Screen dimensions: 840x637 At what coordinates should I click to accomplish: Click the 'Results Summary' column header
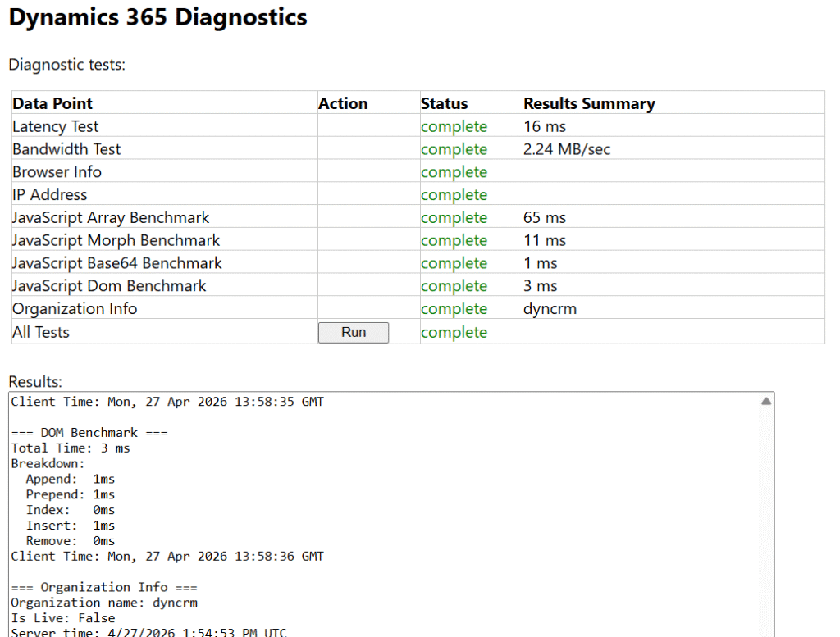point(589,103)
